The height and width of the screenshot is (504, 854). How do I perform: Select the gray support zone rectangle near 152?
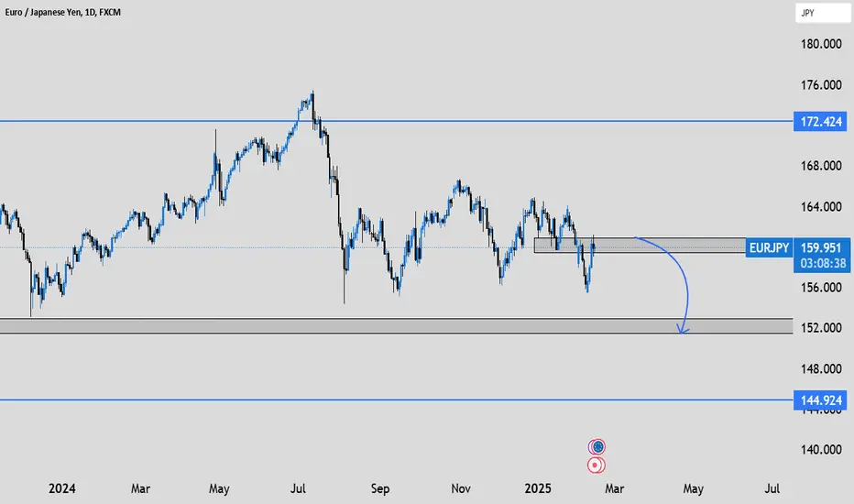396,325
